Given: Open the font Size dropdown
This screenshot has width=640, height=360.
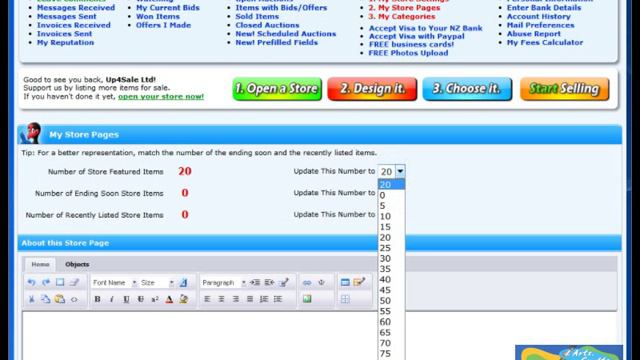Looking at the screenshot, I should [x=157, y=282].
